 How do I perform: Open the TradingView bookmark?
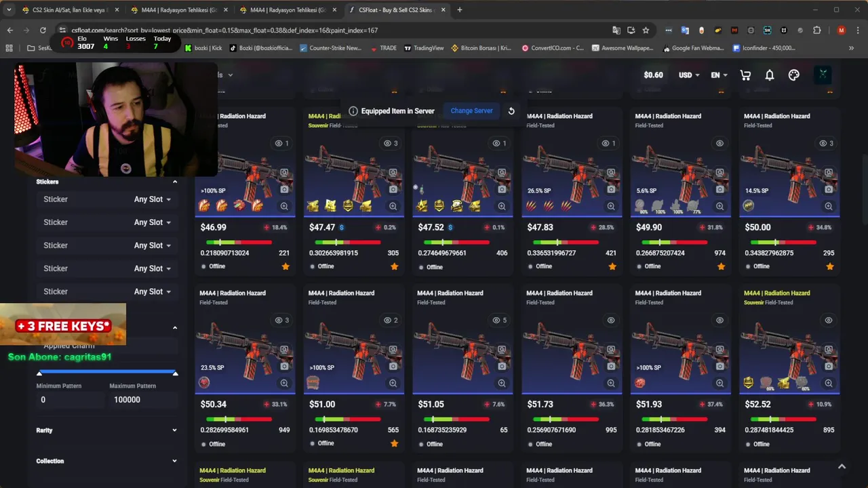(x=423, y=48)
